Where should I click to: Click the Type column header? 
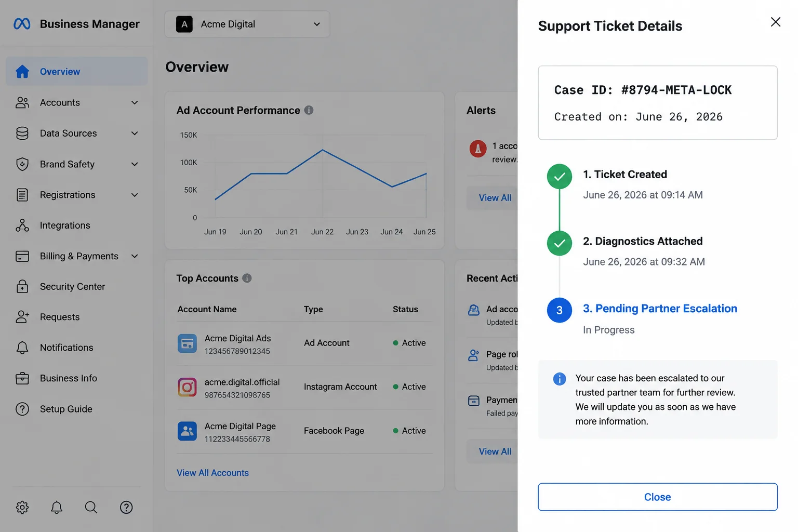pyautogui.click(x=313, y=309)
